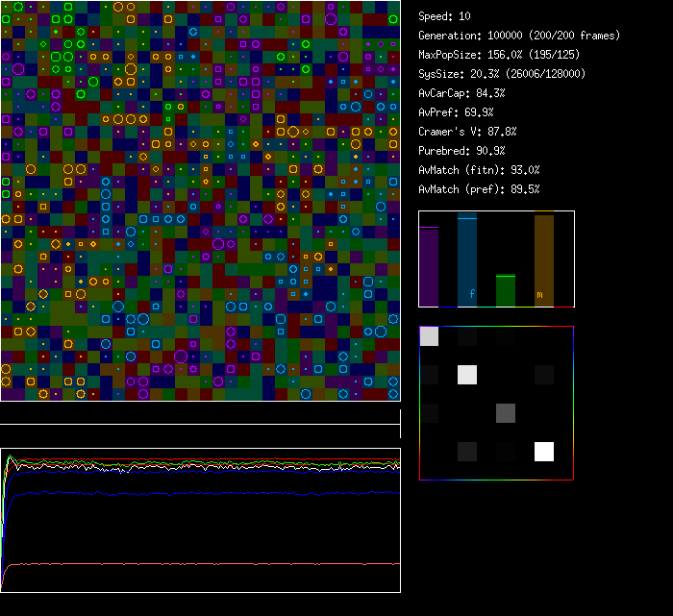Click the green bar in the bar chart

click(x=506, y=290)
